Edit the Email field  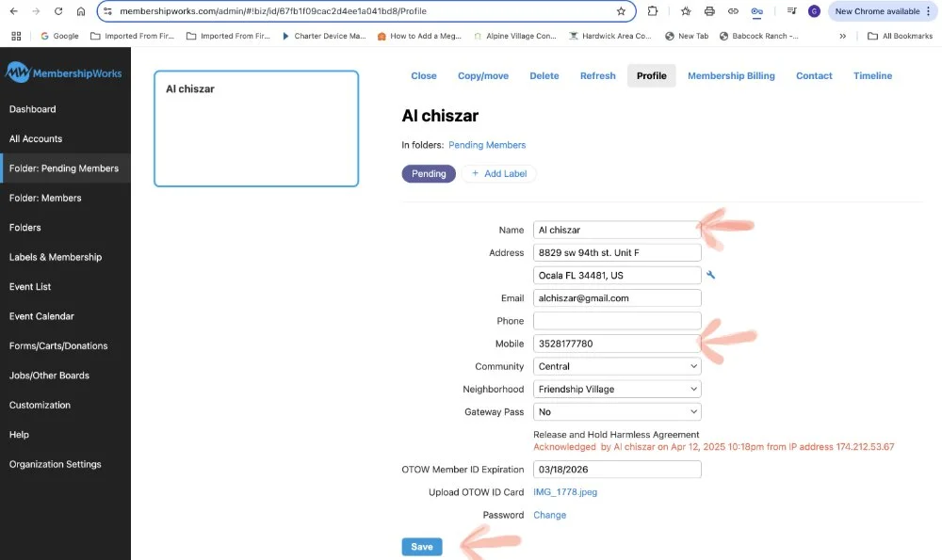pyautogui.click(x=617, y=297)
